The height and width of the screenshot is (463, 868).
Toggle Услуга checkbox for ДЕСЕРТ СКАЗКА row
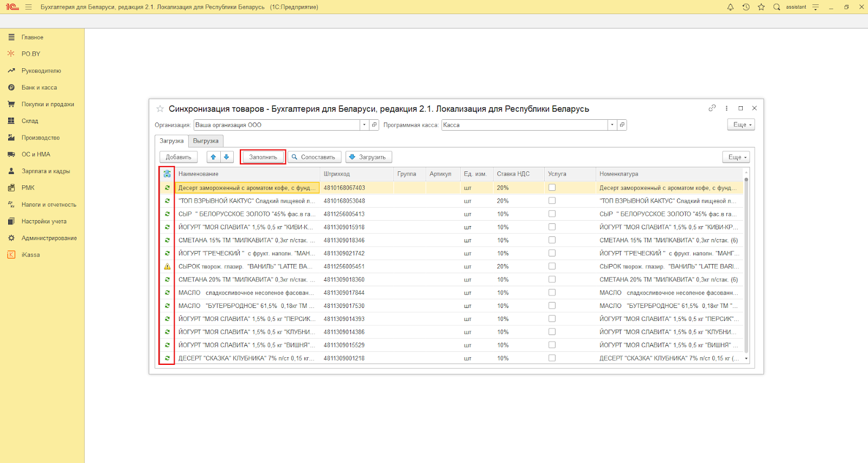click(x=552, y=358)
